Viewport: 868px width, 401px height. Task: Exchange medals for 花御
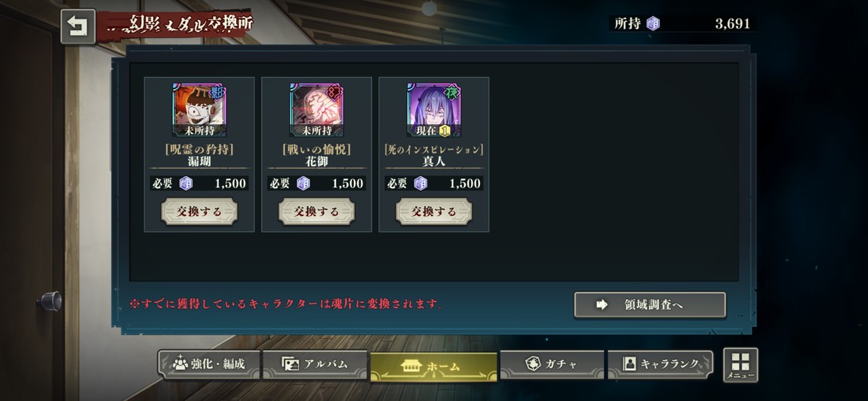click(x=317, y=211)
